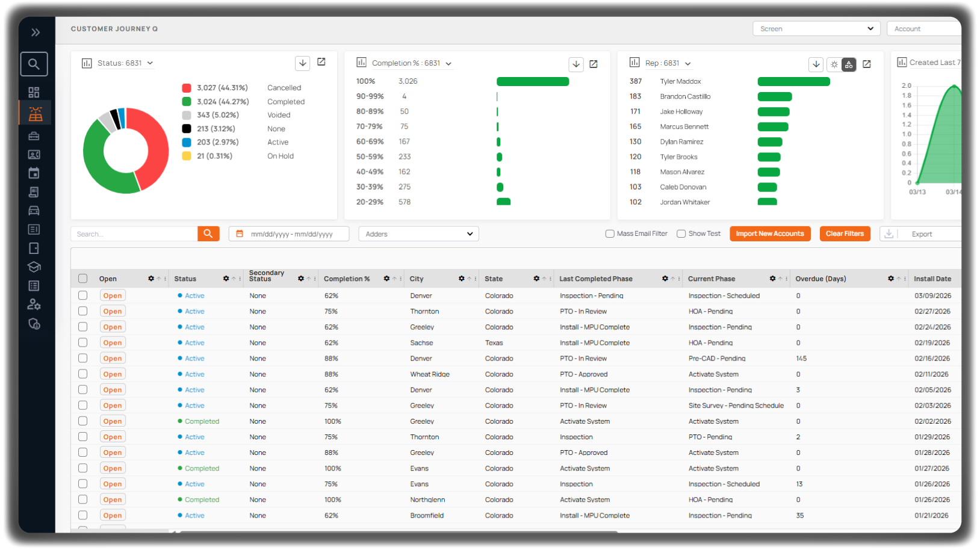This screenshot has width=980, height=550.
Task: Download the Status chart with arrow button
Action: click(303, 63)
